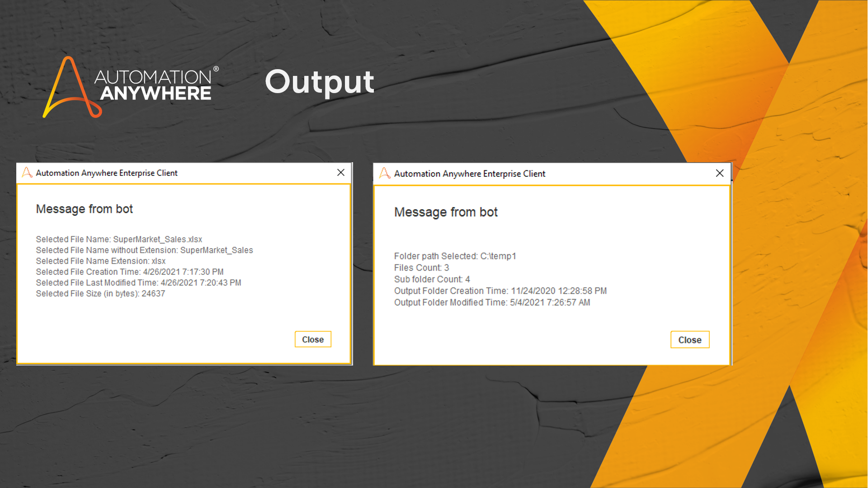Click the right dialog's title bar text
The height and width of the screenshot is (488, 868).
469,174
